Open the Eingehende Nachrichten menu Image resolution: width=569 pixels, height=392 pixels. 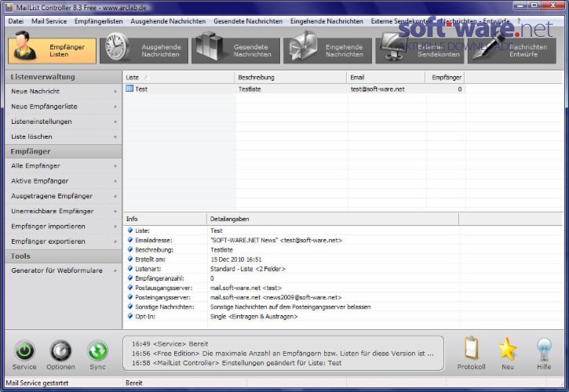pyautogui.click(x=326, y=21)
